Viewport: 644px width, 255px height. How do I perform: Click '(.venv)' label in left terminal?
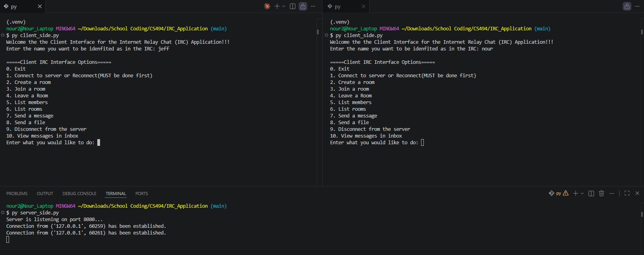16,22
